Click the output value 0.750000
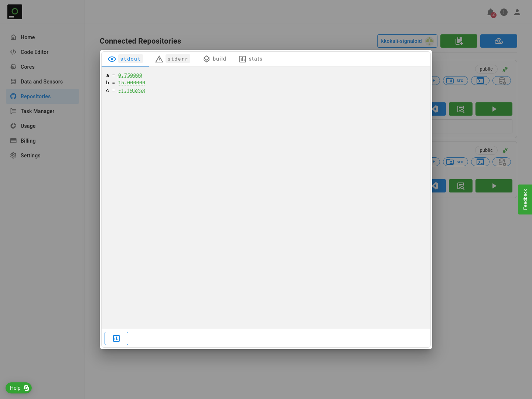532x399 pixels. click(130, 75)
